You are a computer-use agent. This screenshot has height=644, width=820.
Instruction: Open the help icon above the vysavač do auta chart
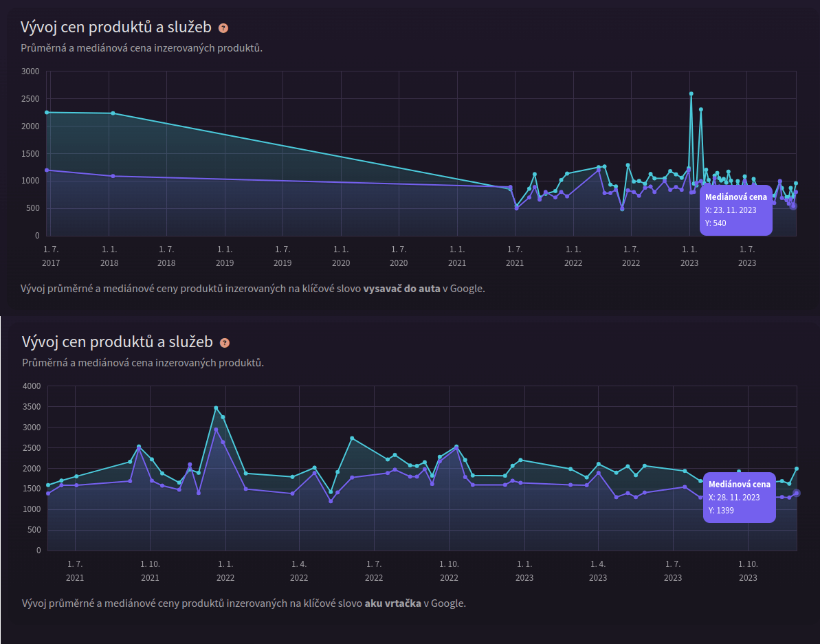tap(223, 28)
